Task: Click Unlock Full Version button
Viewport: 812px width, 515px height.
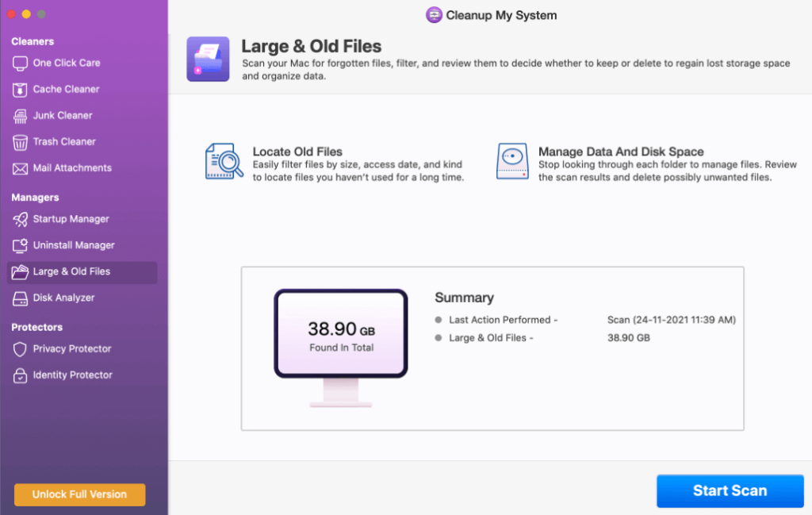Action: coord(80,494)
